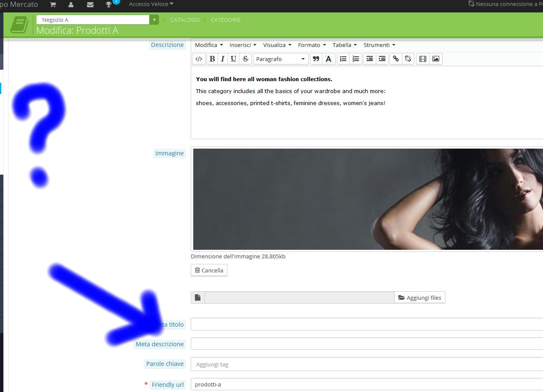This screenshot has height=392, width=543.
Task: Click the Meta descrizione input field
Action: point(367,344)
